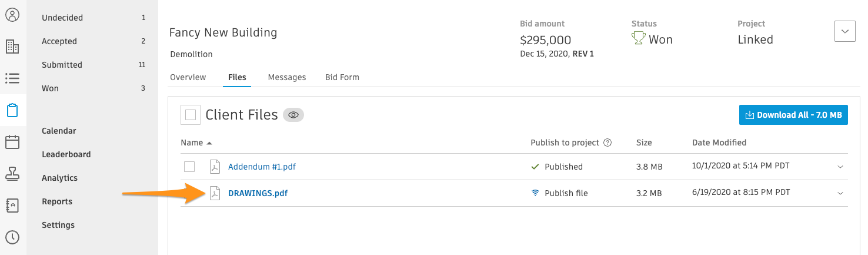Open the DRAWINGS.pdf file link
The width and height of the screenshot is (868, 255).
click(x=258, y=193)
